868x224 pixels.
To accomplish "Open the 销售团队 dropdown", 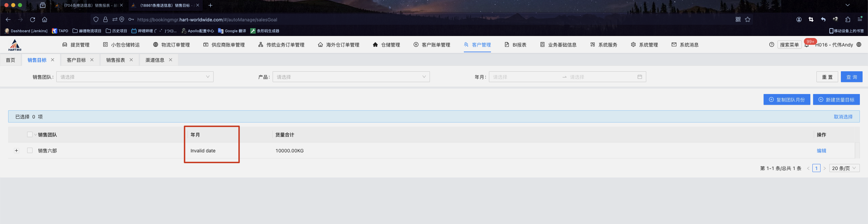I will pos(135,77).
